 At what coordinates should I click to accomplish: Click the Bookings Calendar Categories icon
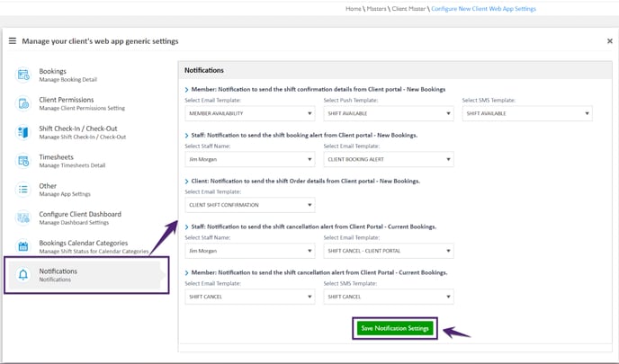pos(23,246)
